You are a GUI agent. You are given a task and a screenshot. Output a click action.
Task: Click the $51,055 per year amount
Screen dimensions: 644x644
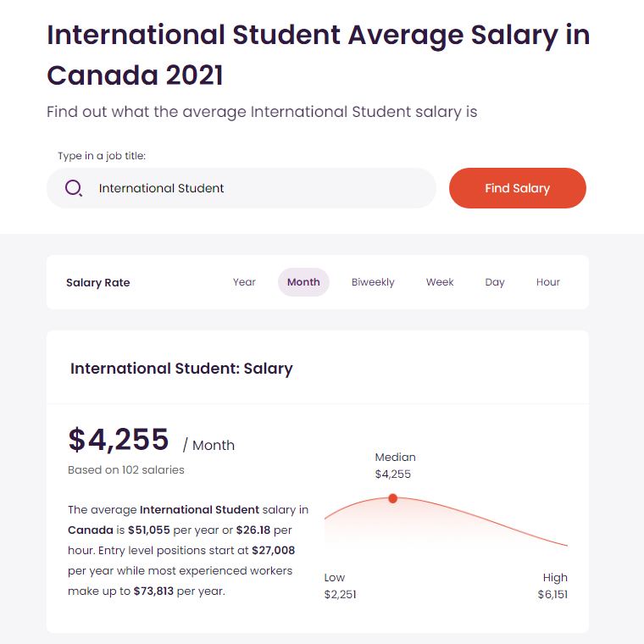148,530
